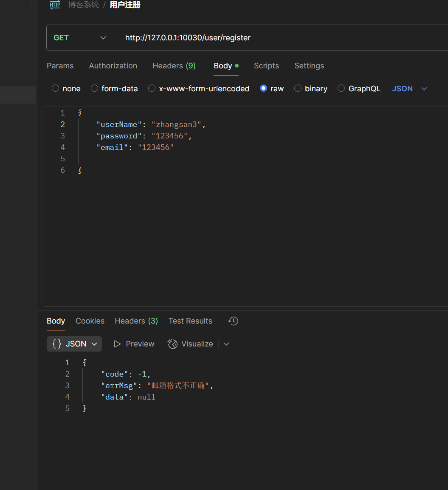This screenshot has width=448, height=490.
Task: Click the 博客系统 breadcrumb link
Action: [x=84, y=5]
